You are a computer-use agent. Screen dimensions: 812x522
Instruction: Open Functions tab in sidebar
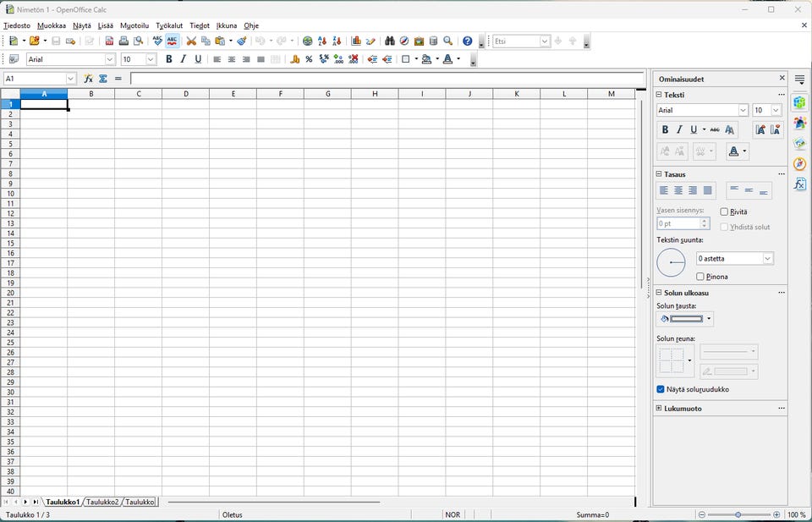point(799,184)
